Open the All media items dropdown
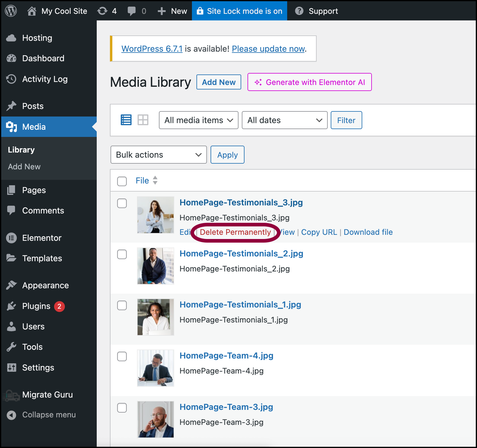This screenshot has height=448, width=477. [x=199, y=120]
